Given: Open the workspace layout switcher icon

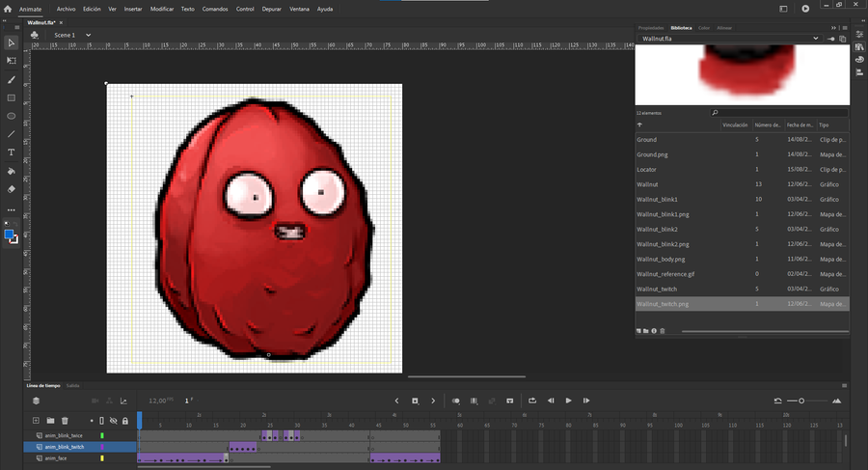Looking at the screenshot, I should click(783, 9).
